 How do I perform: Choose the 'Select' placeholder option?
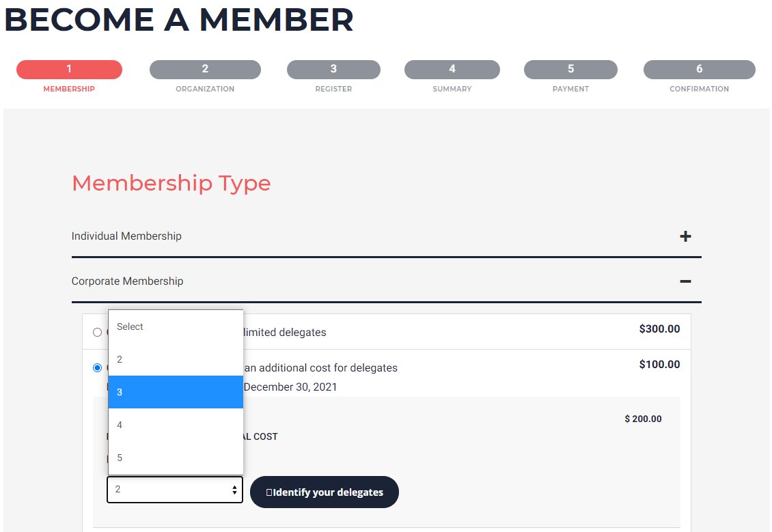[x=176, y=326]
